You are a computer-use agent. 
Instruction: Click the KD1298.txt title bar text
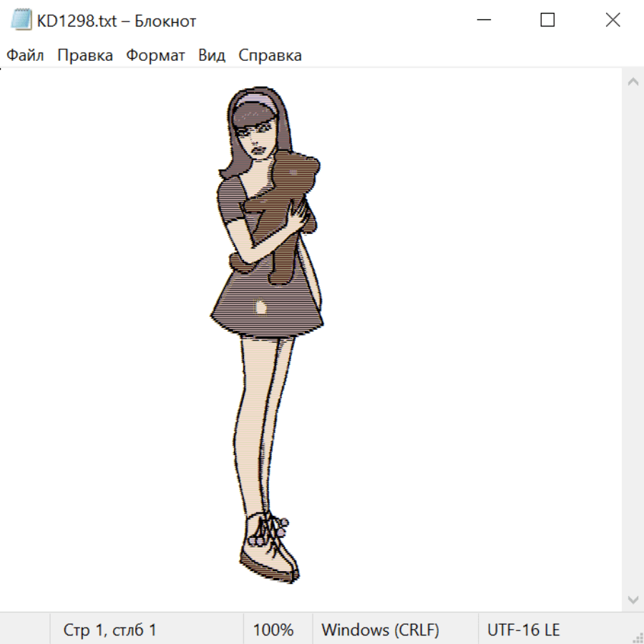(x=116, y=21)
